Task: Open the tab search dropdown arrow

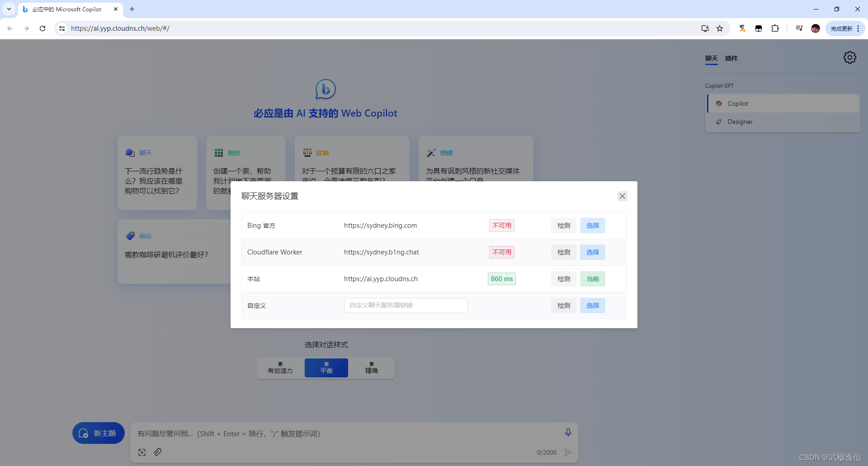Action: coord(9,9)
